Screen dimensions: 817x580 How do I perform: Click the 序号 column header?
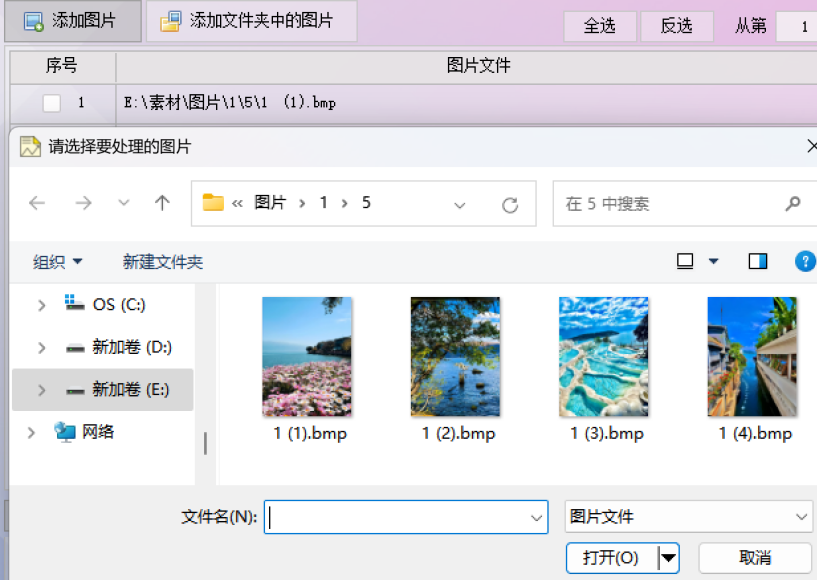click(x=62, y=66)
